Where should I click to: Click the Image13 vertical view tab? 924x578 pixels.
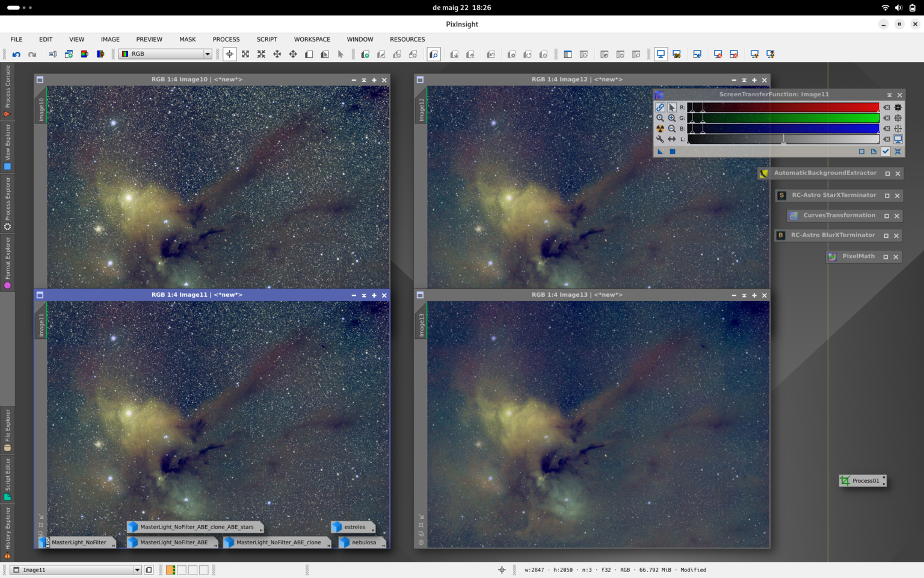pyautogui.click(x=421, y=325)
